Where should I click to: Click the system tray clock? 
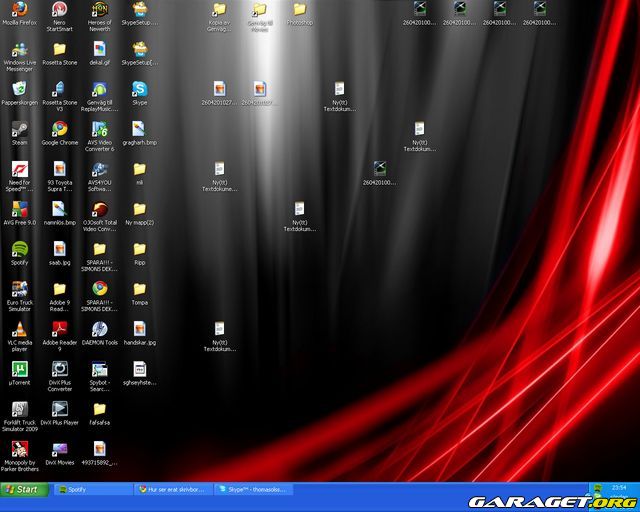(621, 487)
